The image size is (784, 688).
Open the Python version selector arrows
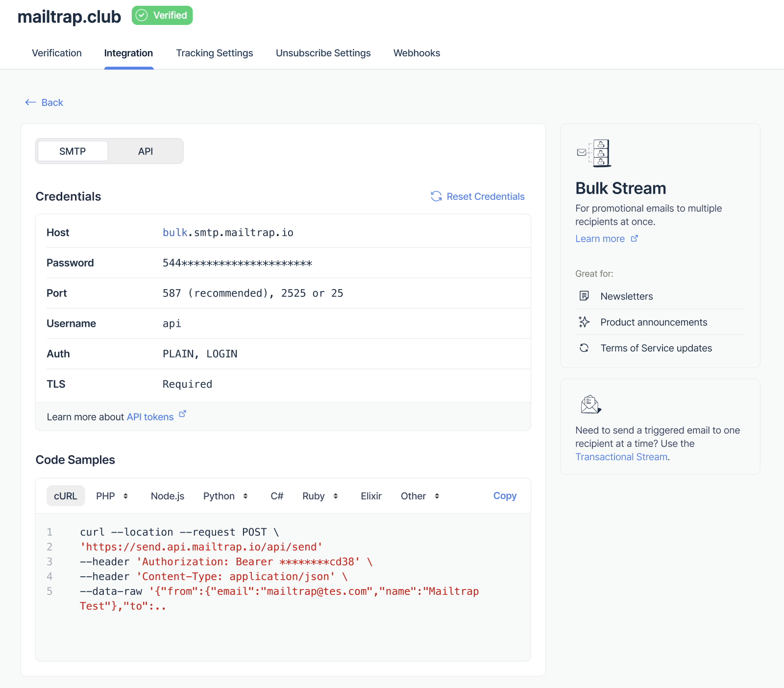coord(245,495)
